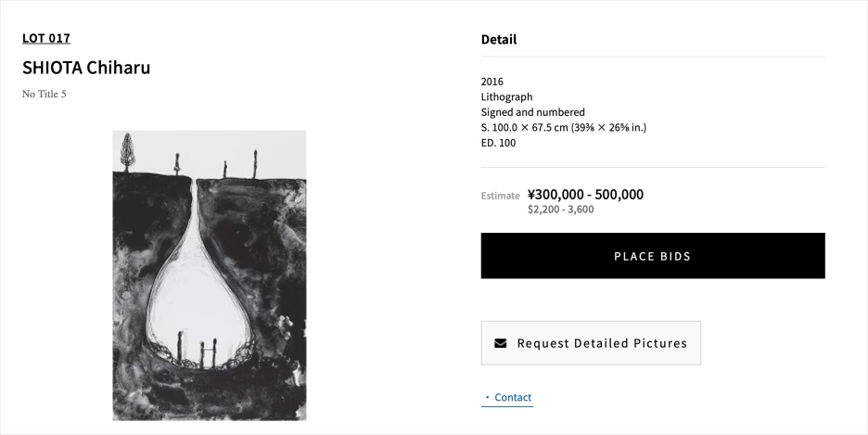Click the Lithograph medium text

point(506,96)
